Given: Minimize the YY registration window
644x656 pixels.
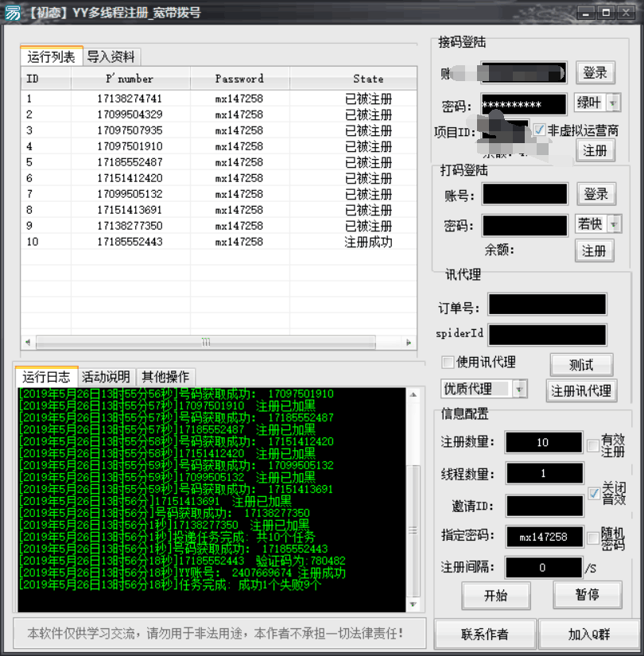Looking at the screenshot, I should click(586, 13).
